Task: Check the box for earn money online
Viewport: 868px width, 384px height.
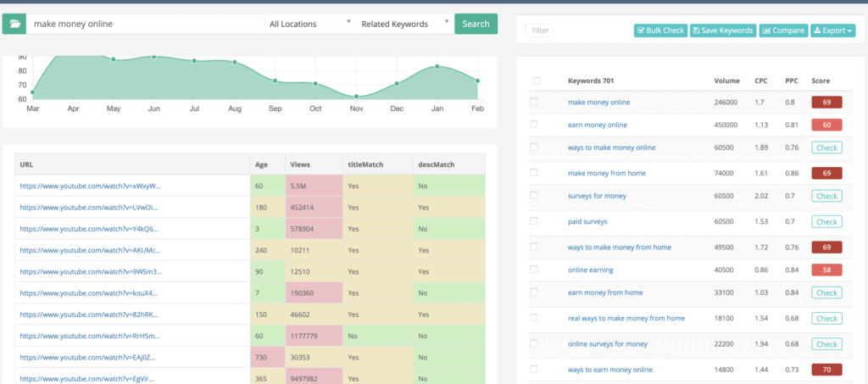Action: [534, 125]
